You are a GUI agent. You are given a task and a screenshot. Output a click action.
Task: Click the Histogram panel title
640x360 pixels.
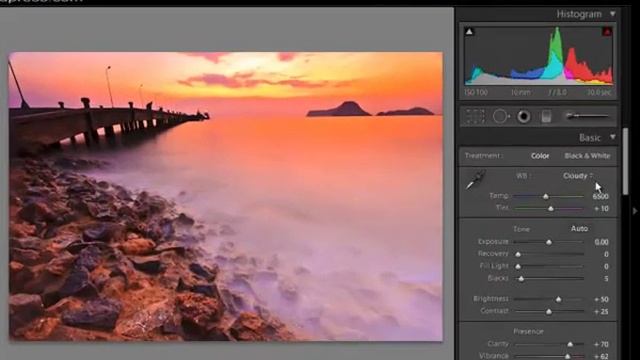[579, 14]
